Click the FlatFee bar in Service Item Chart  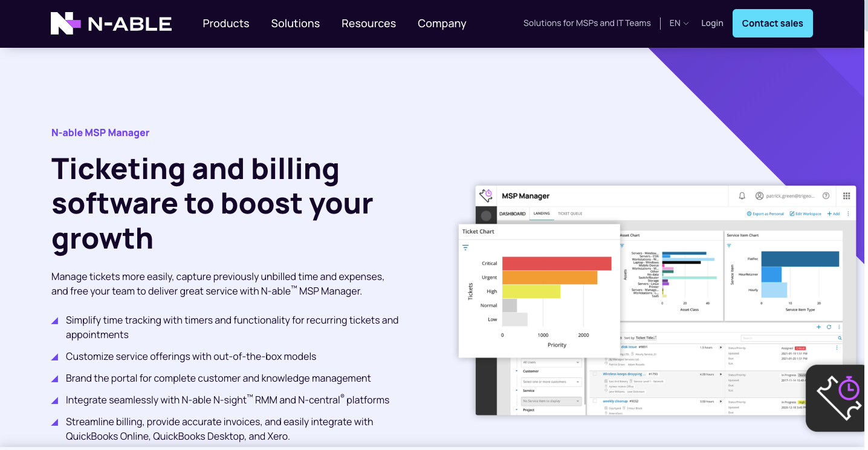click(x=800, y=259)
